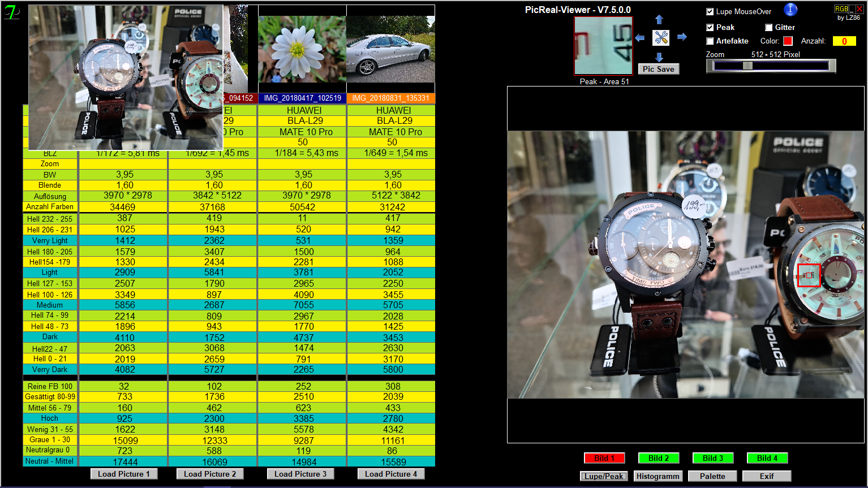This screenshot has height=488, width=868.
Task: Switch to Bild 3
Action: (x=713, y=458)
